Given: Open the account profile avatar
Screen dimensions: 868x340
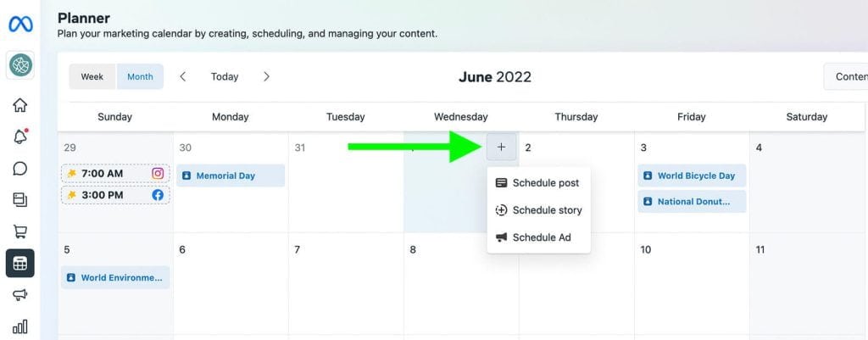Looking at the screenshot, I should click(x=20, y=64).
